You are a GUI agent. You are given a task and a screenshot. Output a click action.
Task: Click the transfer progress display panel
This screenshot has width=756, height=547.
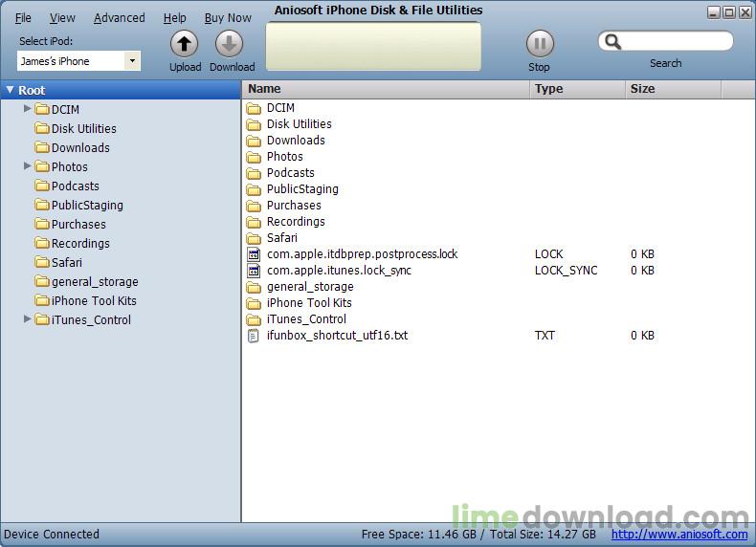[x=373, y=47]
